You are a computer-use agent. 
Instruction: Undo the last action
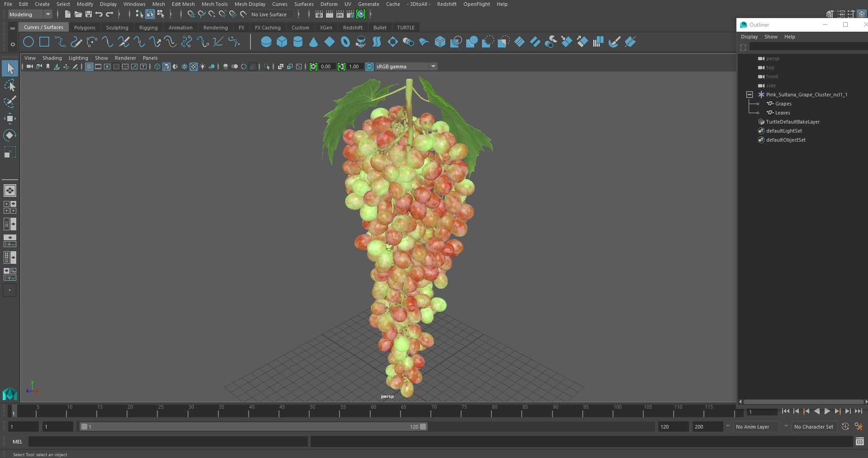(x=99, y=14)
